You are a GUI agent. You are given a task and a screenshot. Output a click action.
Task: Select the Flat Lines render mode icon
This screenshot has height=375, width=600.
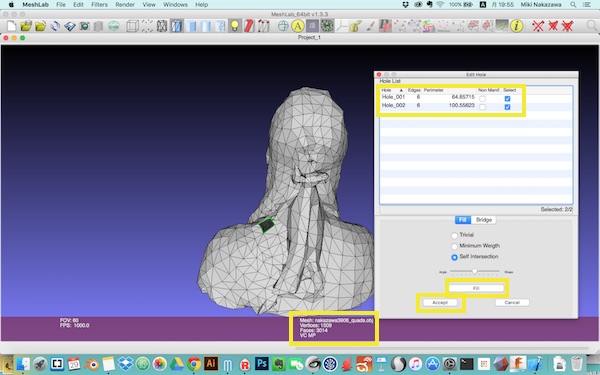tap(176, 26)
